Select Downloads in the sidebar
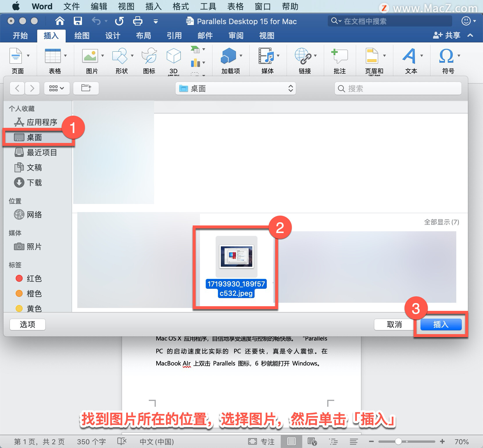The image size is (483, 448). click(x=28, y=182)
